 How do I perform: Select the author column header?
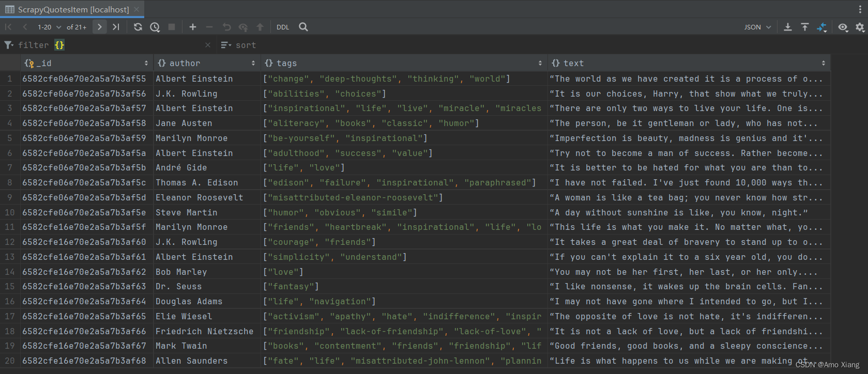pyautogui.click(x=207, y=63)
